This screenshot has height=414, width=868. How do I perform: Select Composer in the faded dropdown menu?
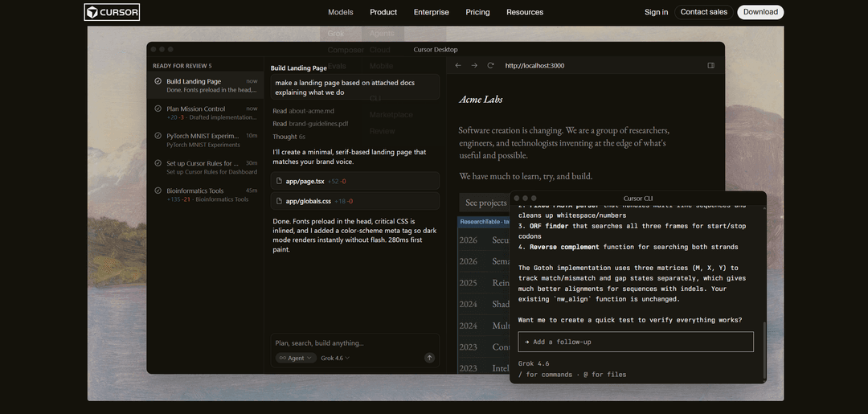tap(346, 50)
